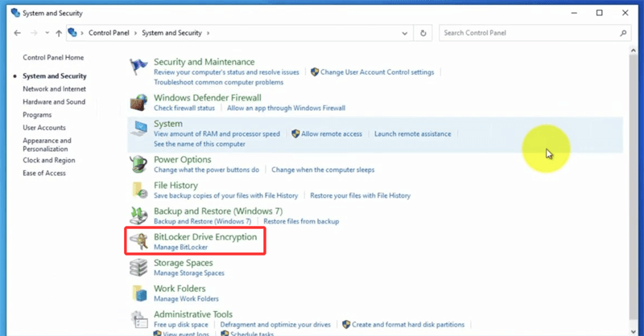The height and width of the screenshot is (336, 644).
Task: Click Check firewall status link
Action: [x=184, y=109]
